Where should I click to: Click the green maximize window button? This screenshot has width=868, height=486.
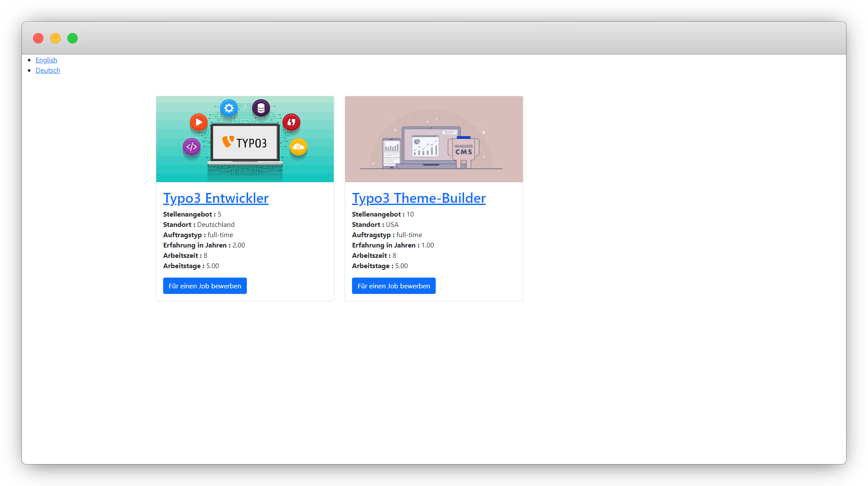[x=73, y=38]
